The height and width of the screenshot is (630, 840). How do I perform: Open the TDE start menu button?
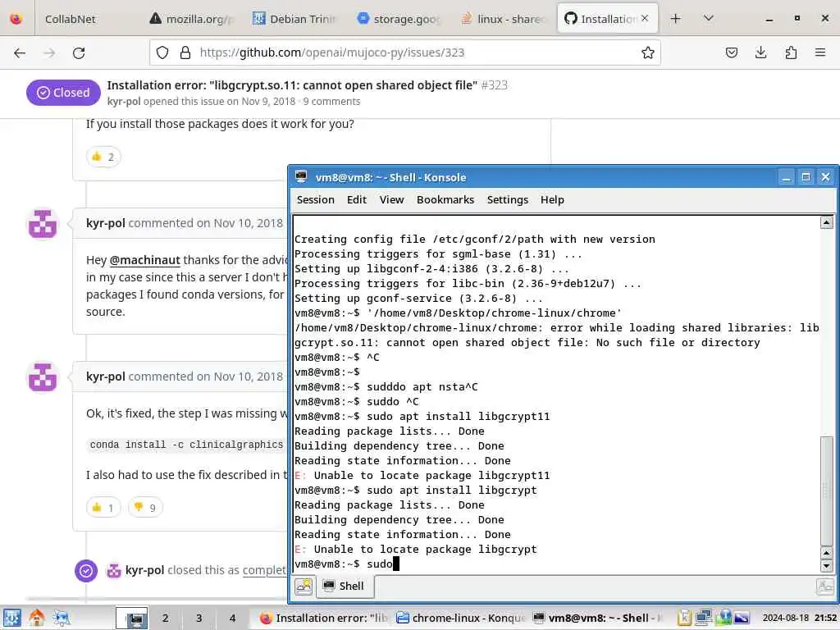11,619
